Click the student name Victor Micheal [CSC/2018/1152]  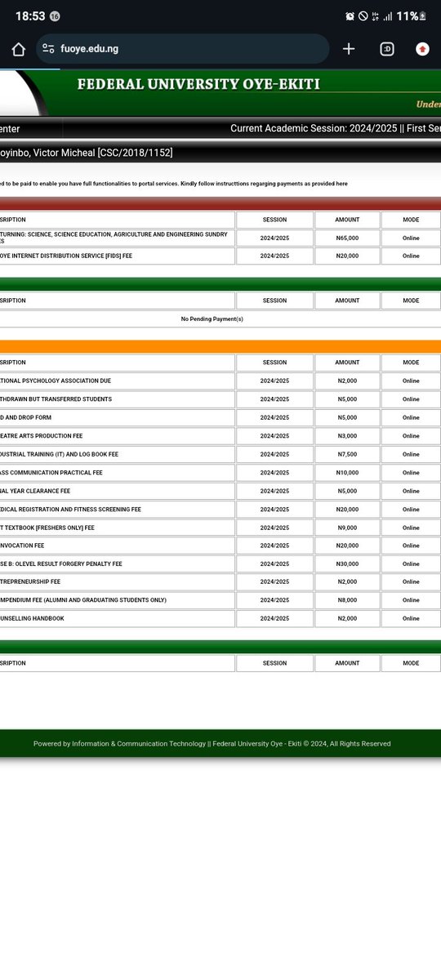coord(87,153)
